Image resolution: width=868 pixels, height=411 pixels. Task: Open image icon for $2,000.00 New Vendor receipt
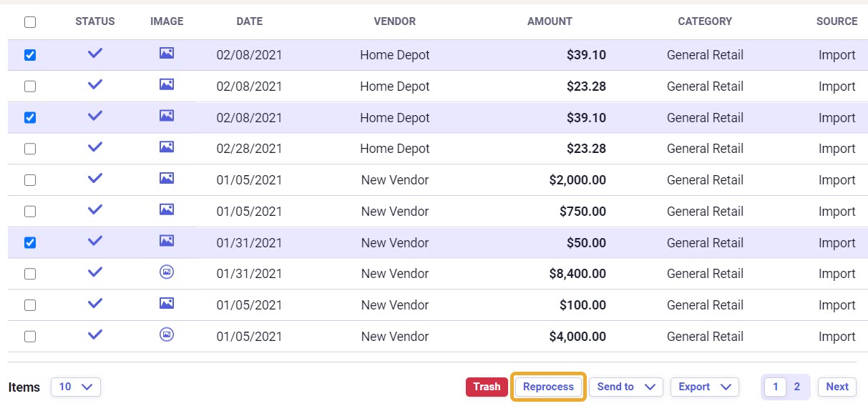(167, 179)
